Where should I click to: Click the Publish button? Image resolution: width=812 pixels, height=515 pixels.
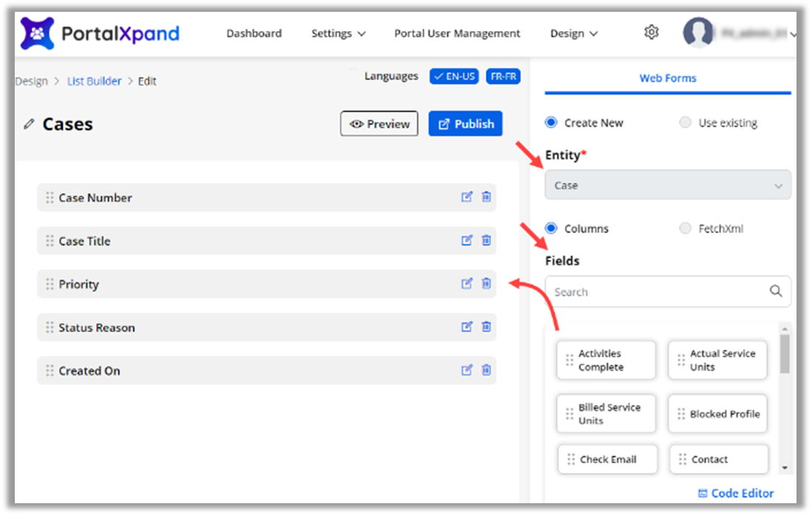click(465, 124)
